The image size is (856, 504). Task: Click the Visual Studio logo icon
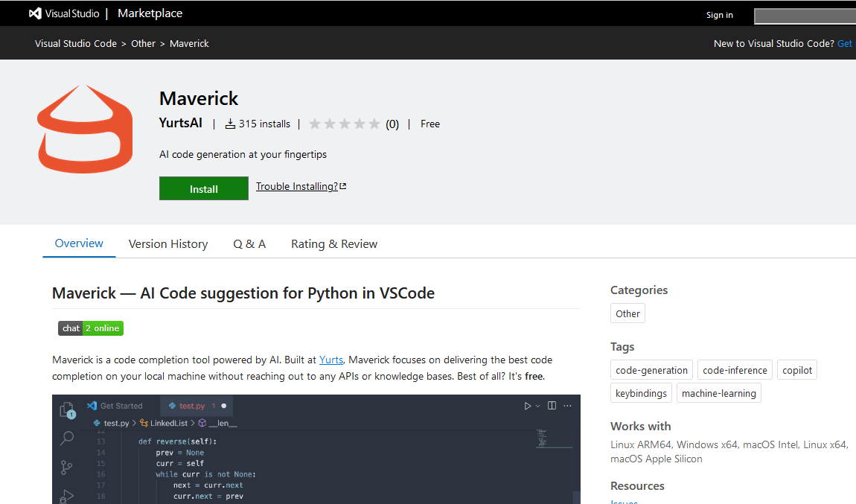(35, 13)
